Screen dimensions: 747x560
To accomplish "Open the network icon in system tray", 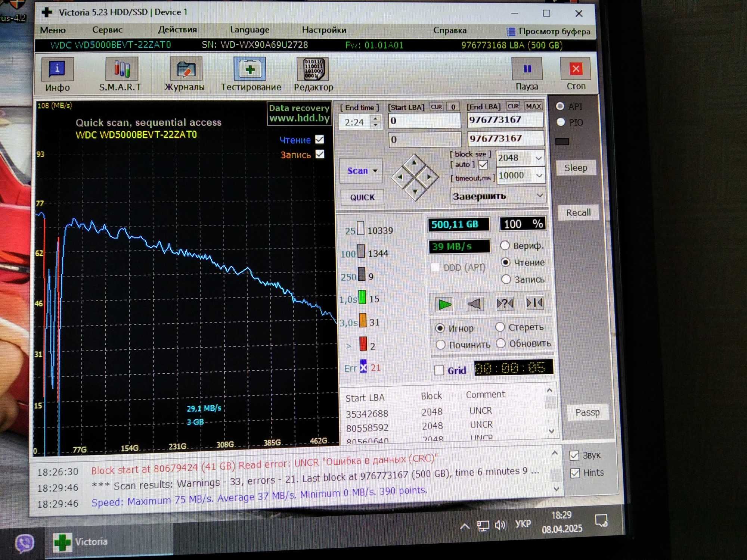I will click(x=483, y=526).
